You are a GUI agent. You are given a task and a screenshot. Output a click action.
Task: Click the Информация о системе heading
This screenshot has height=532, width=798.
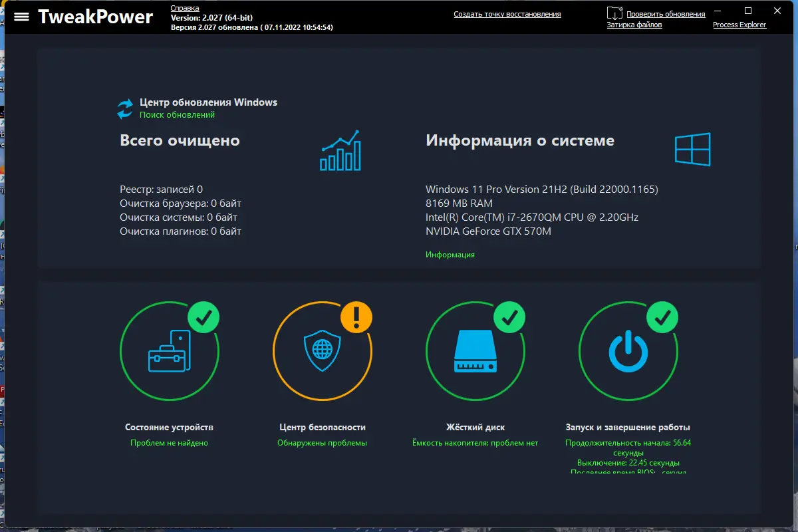[x=520, y=140]
